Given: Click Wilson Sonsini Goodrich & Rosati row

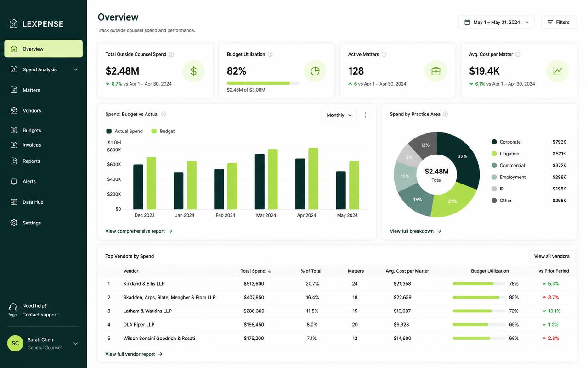Looking at the screenshot, I should [x=338, y=338].
